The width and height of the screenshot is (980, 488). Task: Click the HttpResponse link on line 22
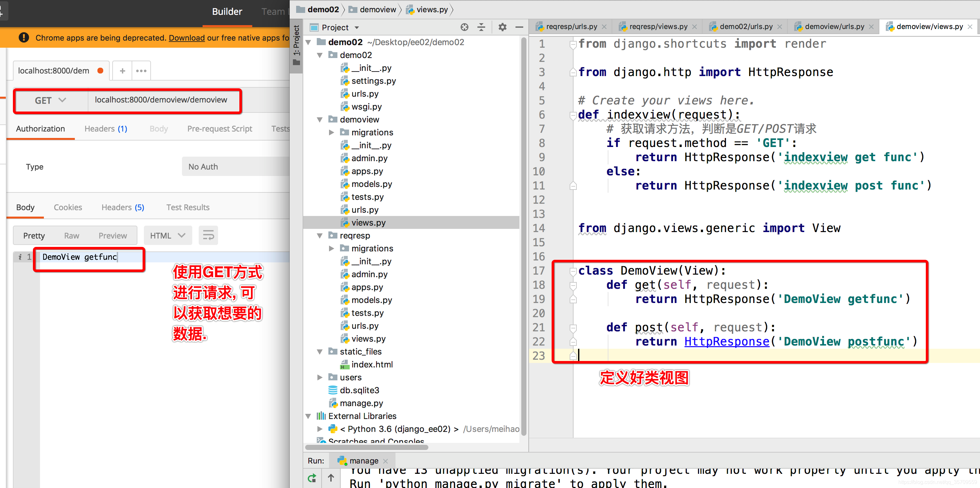point(727,341)
